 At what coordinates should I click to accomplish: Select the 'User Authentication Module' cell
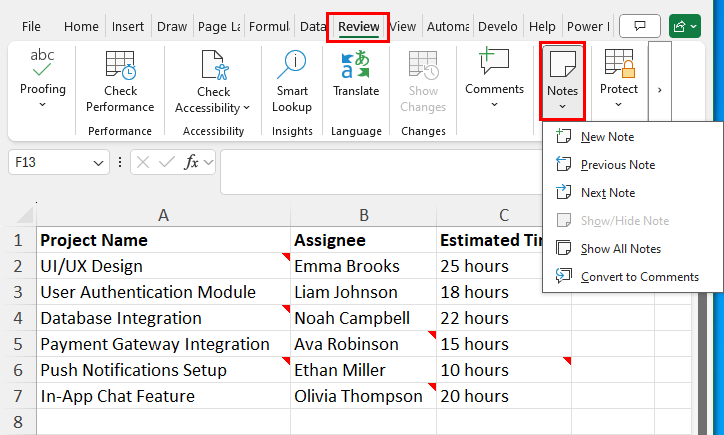click(163, 292)
